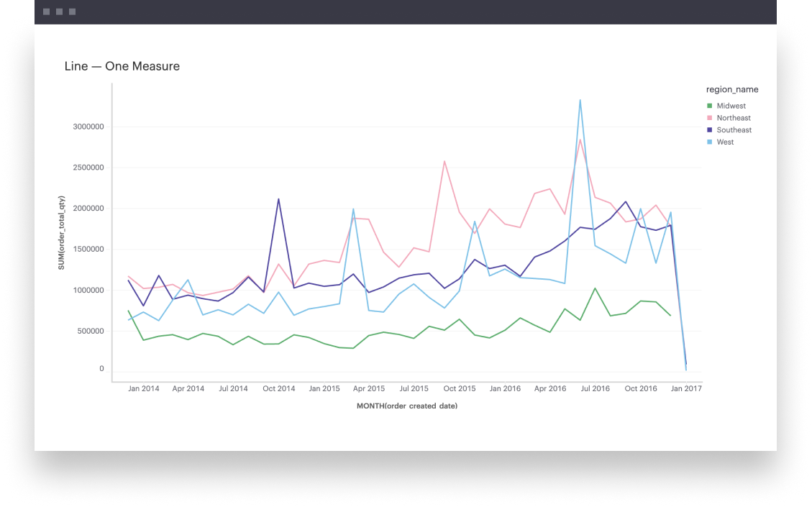Click the West legend text label
Screen dimensions: 812x507
[x=725, y=142]
